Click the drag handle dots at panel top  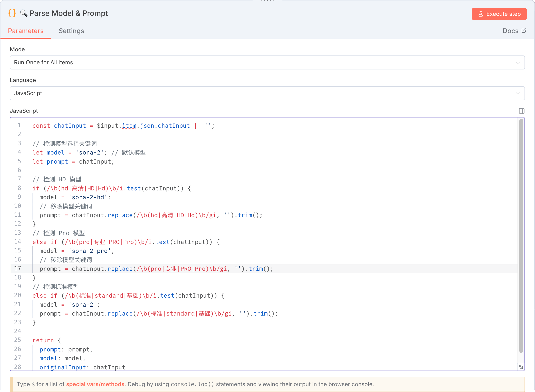click(x=267, y=1)
